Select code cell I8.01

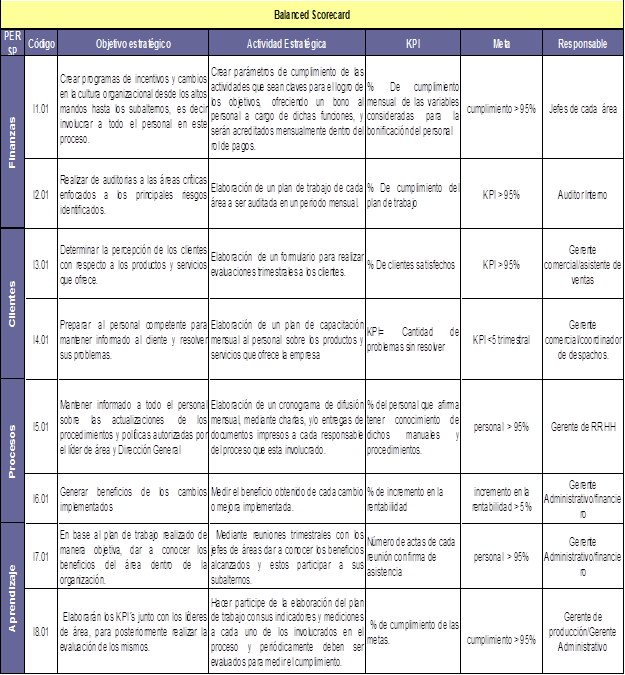pyautogui.click(x=41, y=632)
